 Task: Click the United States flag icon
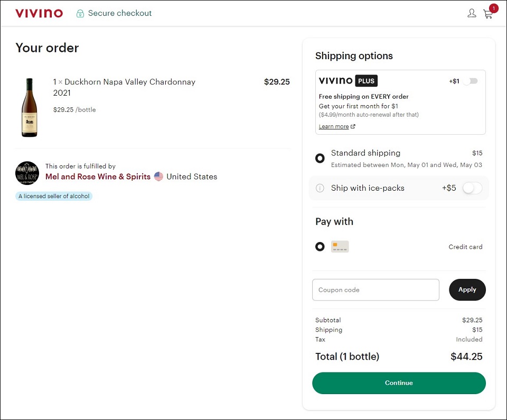(158, 176)
